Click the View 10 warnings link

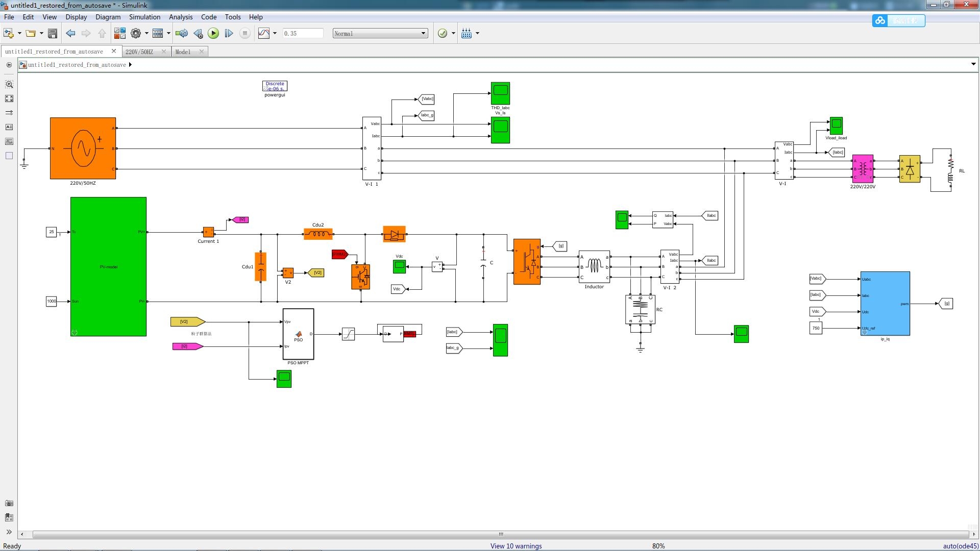[516, 546]
